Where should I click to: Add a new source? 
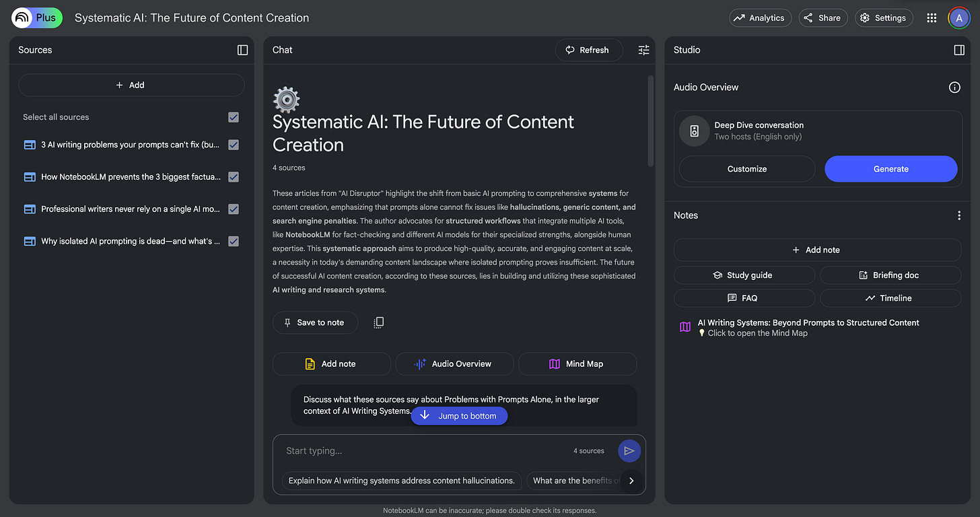(131, 85)
